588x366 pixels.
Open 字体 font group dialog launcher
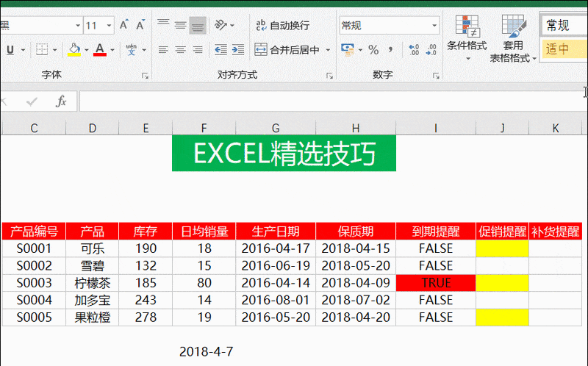[x=145, y=76]
